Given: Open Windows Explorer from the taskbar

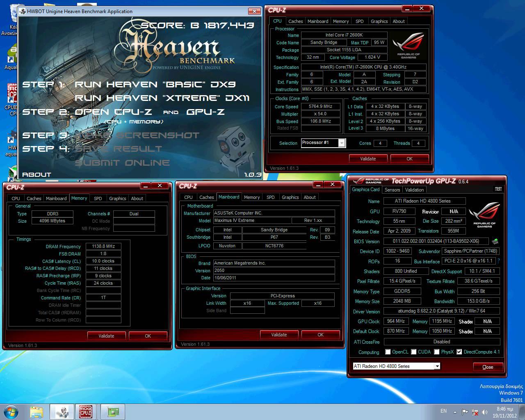Looking at the screenshot, I should coord(36,412).
